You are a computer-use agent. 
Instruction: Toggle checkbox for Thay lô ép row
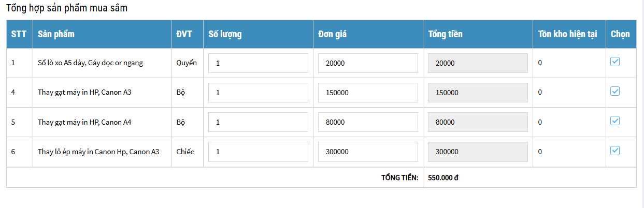pos(615,151)
